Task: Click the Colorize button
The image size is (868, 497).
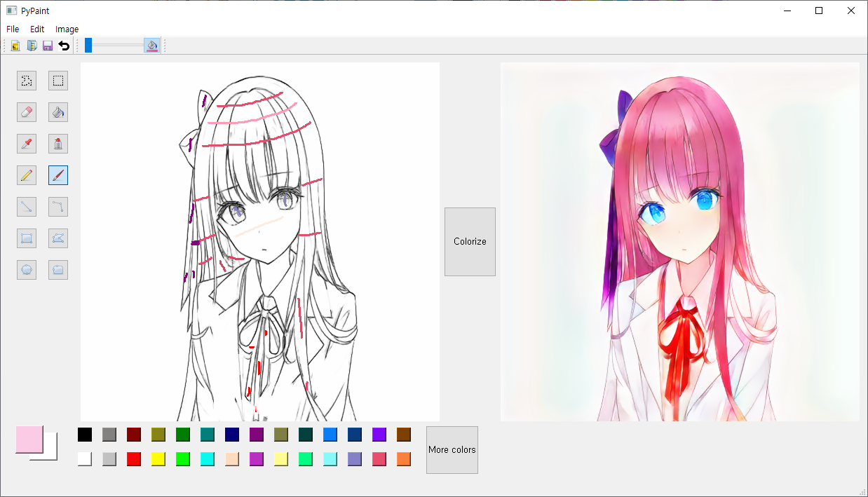Action: pos(470,242)
